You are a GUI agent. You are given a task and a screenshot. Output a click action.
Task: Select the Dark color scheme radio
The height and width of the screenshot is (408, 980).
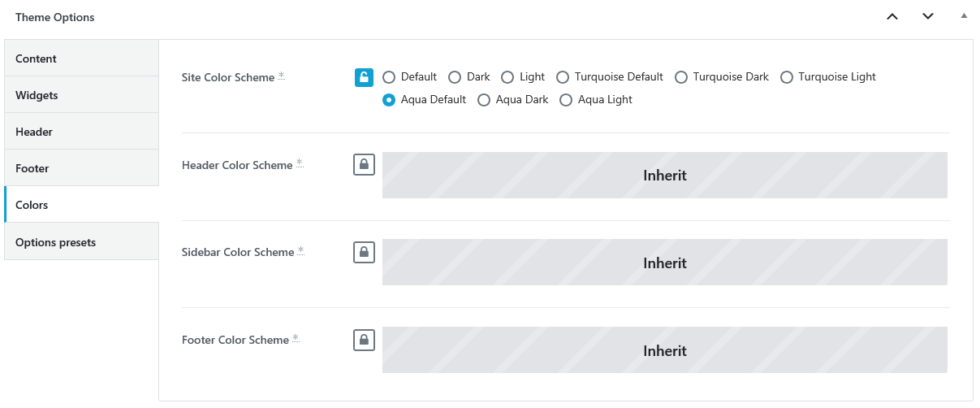point(455,77)
